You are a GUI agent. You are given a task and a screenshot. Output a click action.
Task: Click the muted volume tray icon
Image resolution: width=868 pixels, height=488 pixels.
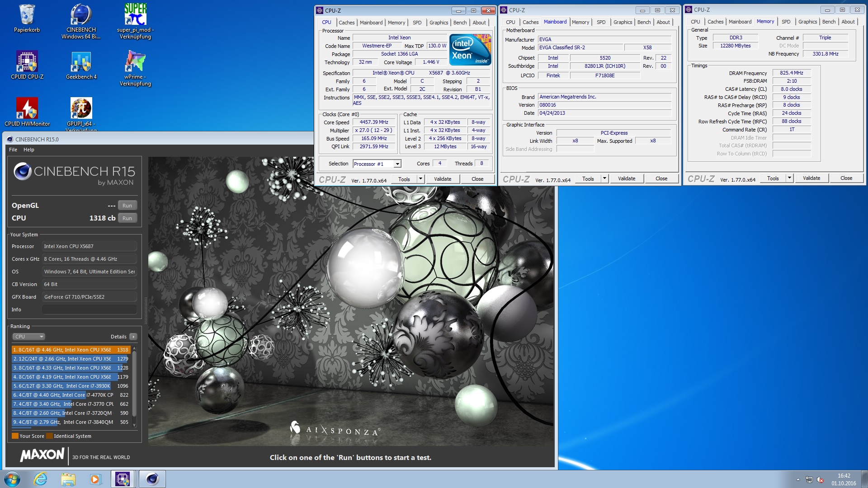[x=820, y=480]
